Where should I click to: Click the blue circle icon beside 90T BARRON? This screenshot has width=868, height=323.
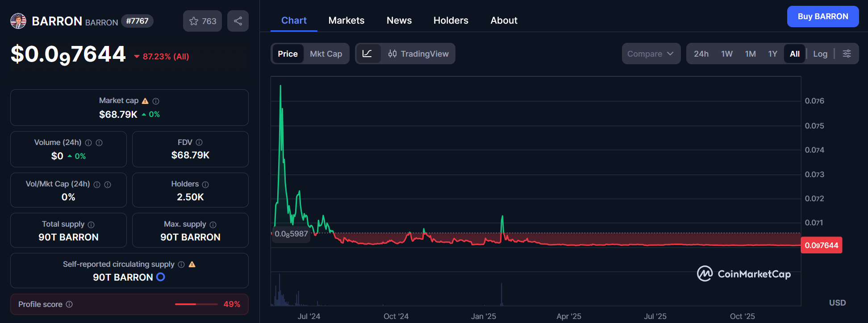click(161, 277)
